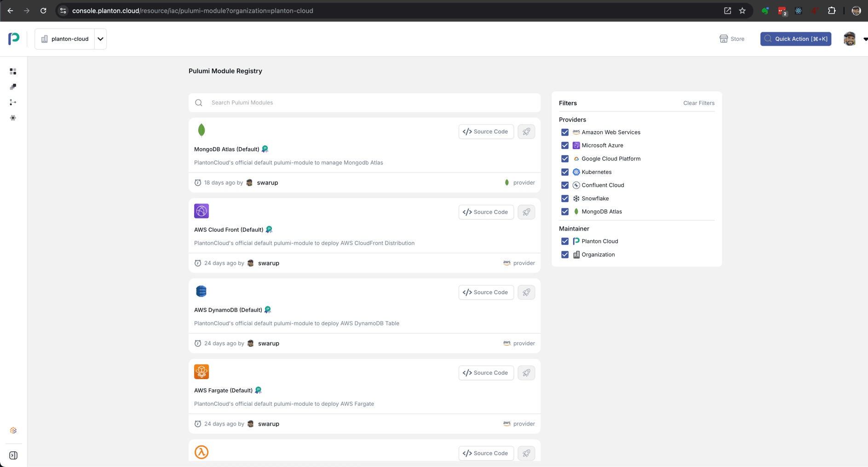Screen dimensions: 868x467
Task: Uncheck the MongoDB Atlas provider filter
Action: click(x=565, y=212)
